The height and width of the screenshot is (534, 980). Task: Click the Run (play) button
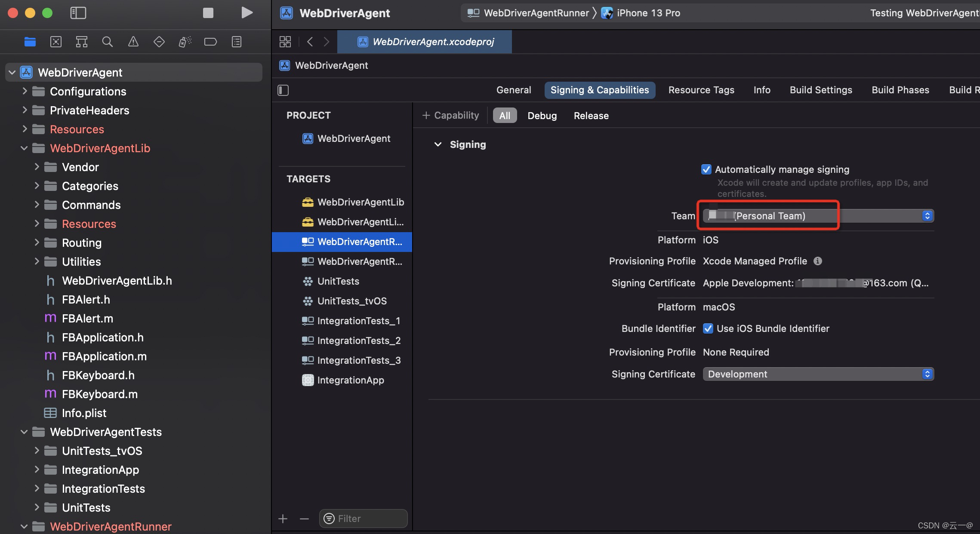[247, 12]
